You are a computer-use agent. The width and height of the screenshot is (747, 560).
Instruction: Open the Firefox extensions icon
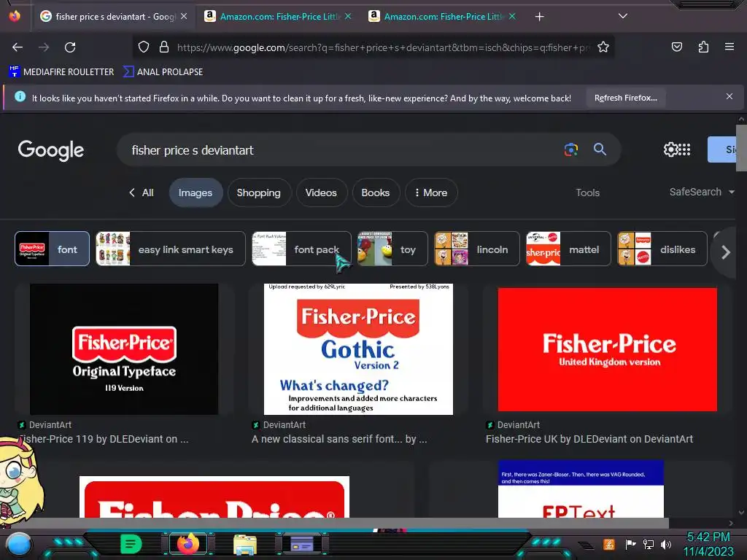coord(704,47)
